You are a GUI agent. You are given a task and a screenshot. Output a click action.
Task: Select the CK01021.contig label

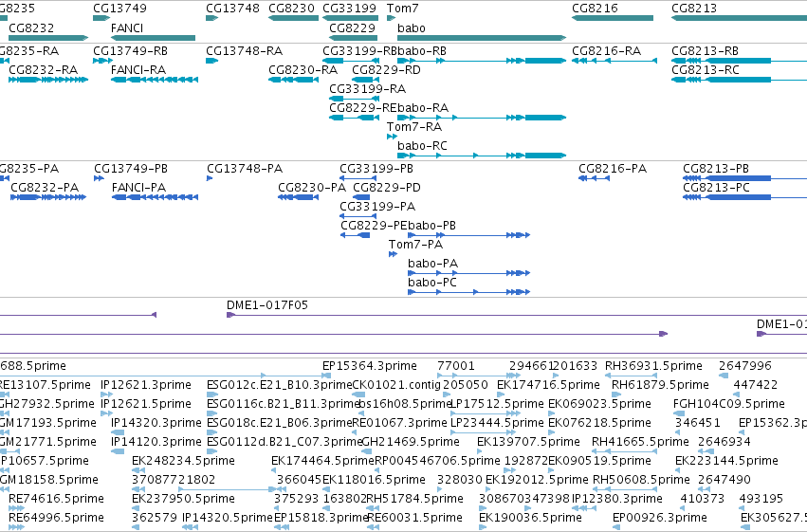[396, 385]
